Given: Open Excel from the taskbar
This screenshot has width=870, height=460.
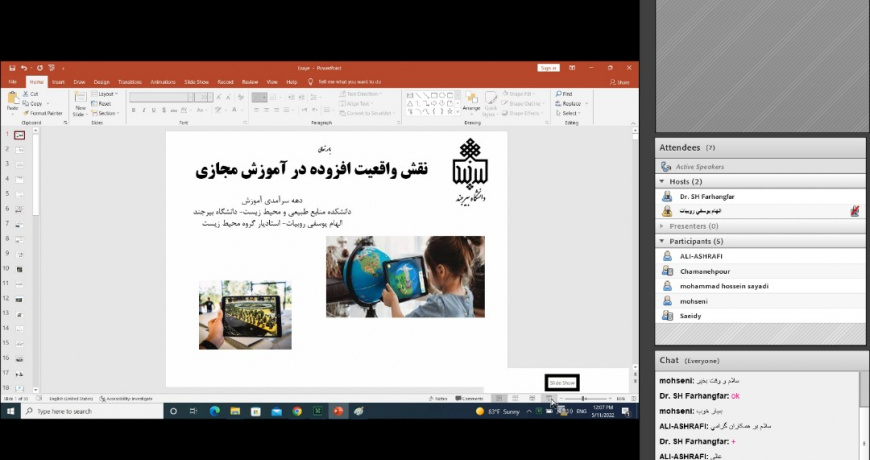Looking at the screenshot, I should coord(317,411).
